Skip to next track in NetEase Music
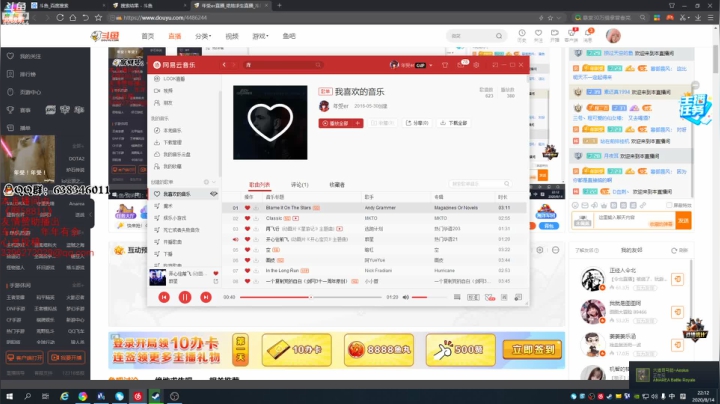The width and height of the screenshot is (720, 404). coord(206,297)
